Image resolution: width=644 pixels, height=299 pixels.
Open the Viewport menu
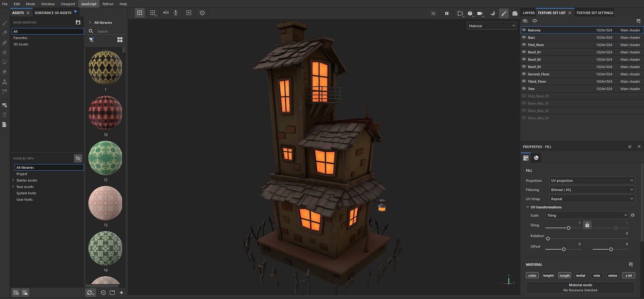(x=68, y=4)
